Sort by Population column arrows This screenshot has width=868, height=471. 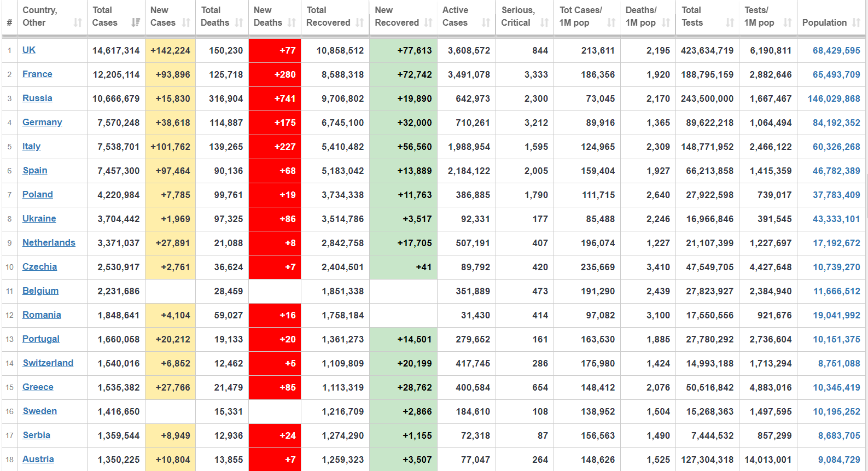[x=856, y=22]
